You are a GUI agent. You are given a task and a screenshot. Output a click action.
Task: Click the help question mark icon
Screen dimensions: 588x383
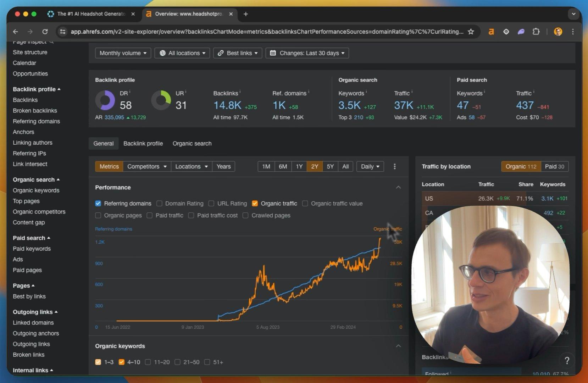click(x=567, y=361)
